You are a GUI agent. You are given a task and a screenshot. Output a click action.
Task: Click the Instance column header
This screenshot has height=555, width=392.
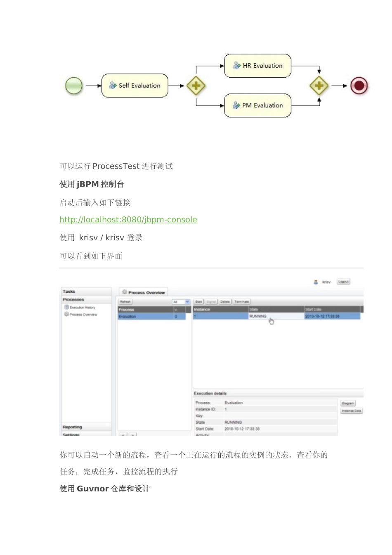pyautogui.click(x=220, y=309)
